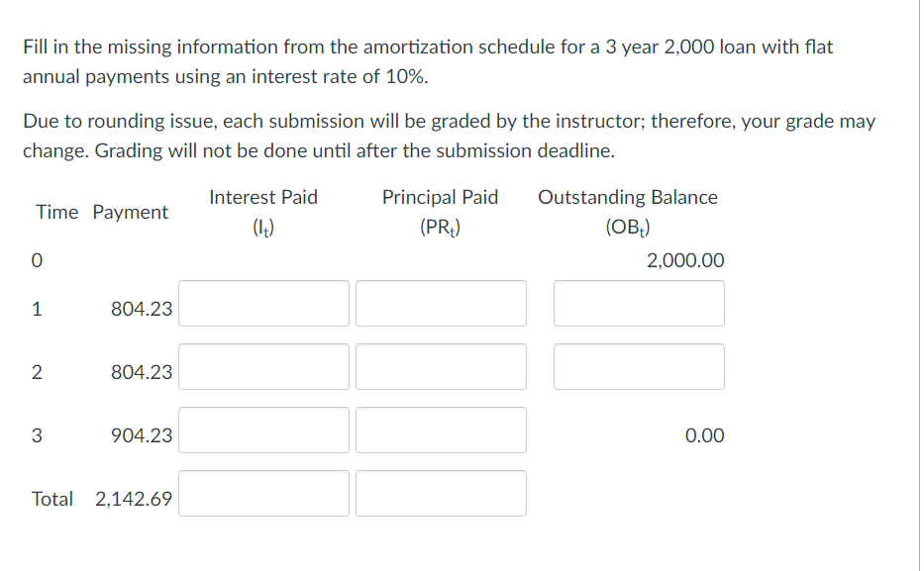Screen dimensions: 924x571
Task: Click the Total row Principal Paid field
Action: (x=441, y=493)
